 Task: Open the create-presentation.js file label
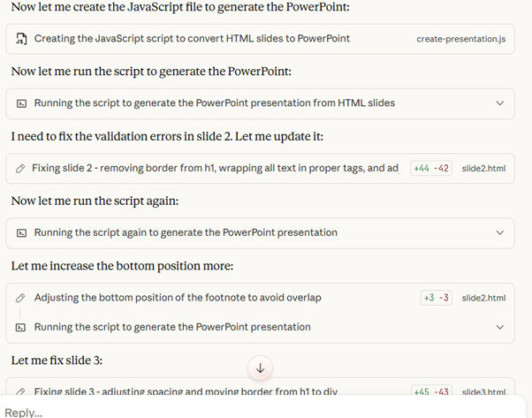tap(460, 39)
